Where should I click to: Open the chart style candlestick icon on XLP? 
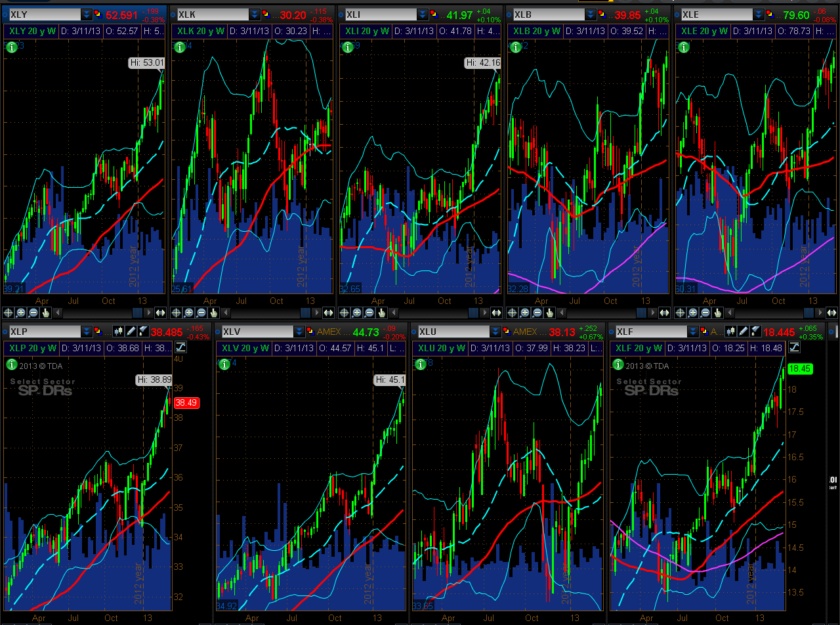tap(118, 331)
